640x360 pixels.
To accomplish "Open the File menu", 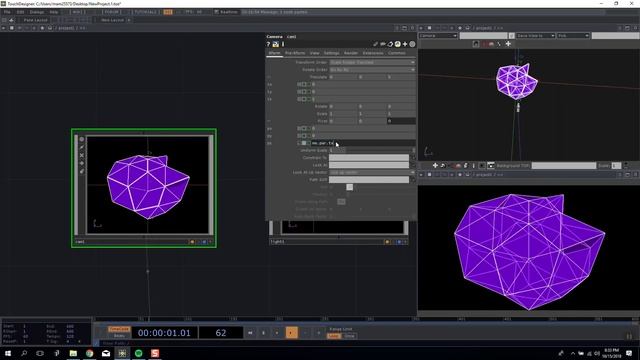I will [x=7, y=12].
